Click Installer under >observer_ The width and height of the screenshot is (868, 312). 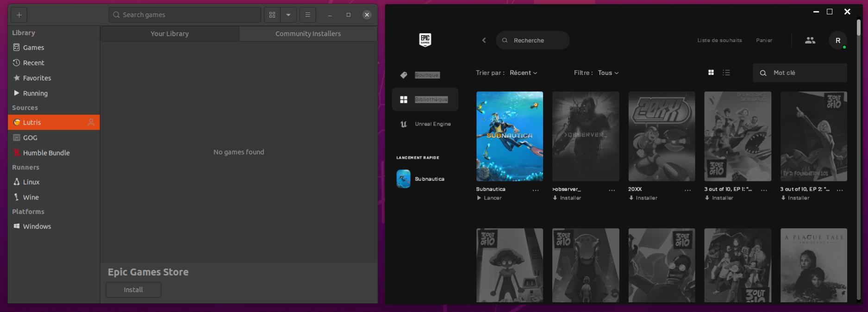click(567, 198)
